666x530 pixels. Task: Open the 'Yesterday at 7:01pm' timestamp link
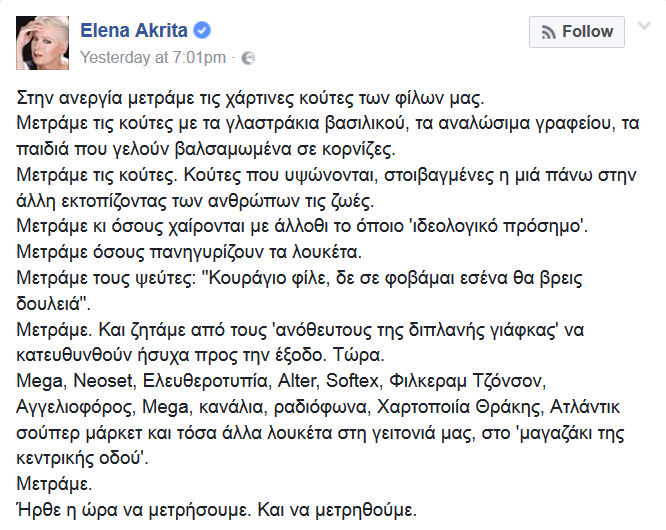coord(153,57)
